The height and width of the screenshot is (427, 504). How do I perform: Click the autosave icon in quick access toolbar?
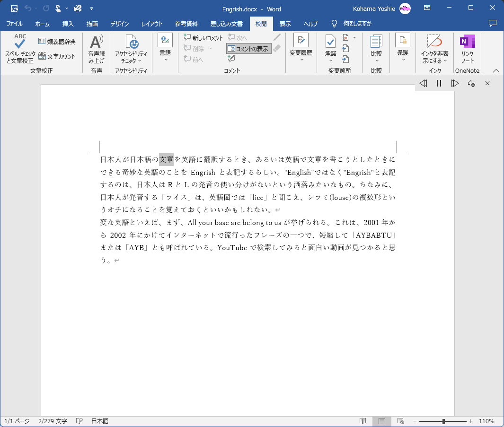(x=14, y=9)
